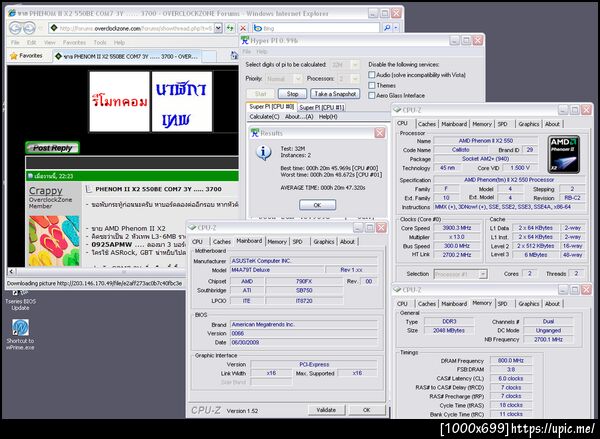Image resolution: width=600 pixels, height=439 pixels.
Task: Click the green Refresh arrows icon in IE
Action: [x=230, y=28]
